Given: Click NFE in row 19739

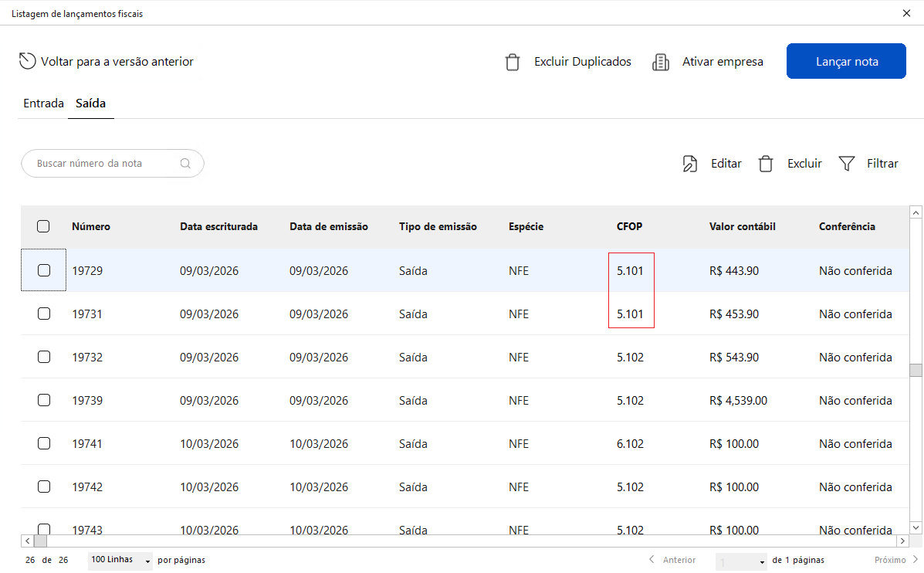Looking at the screenshot, I should pyautogui.click(x=519, y=400).
